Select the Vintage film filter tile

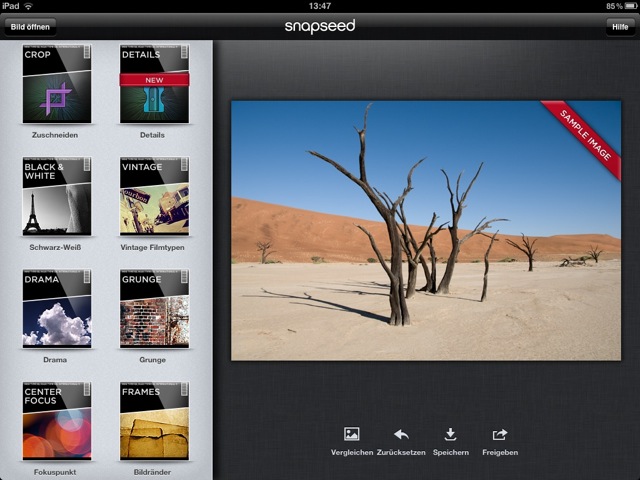click(153, 196)
